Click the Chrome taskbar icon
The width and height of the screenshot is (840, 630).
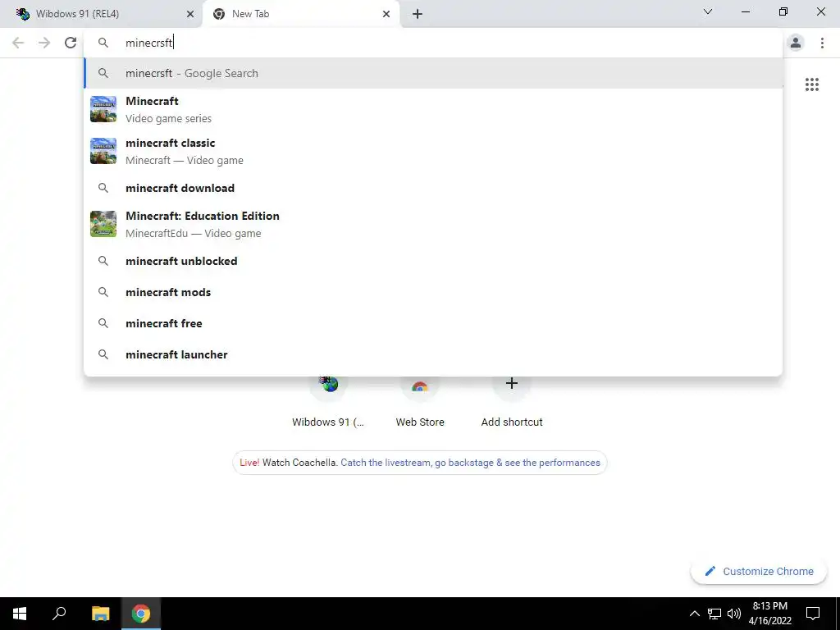[x=141, y=614]
